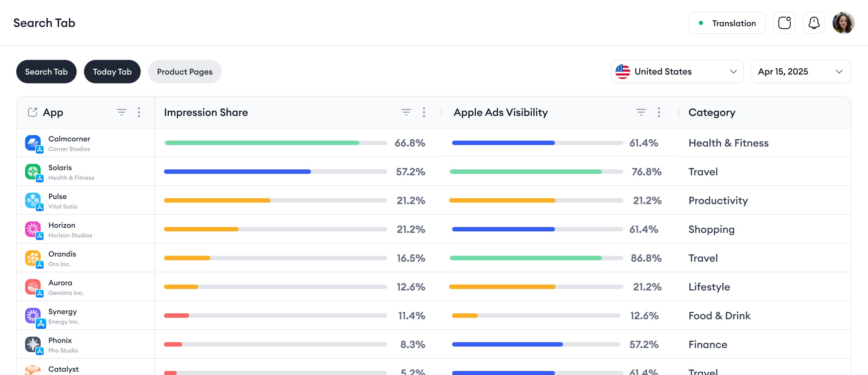Open the filter icon on Impression Share column
868x375 pixels.
[406, 111]
